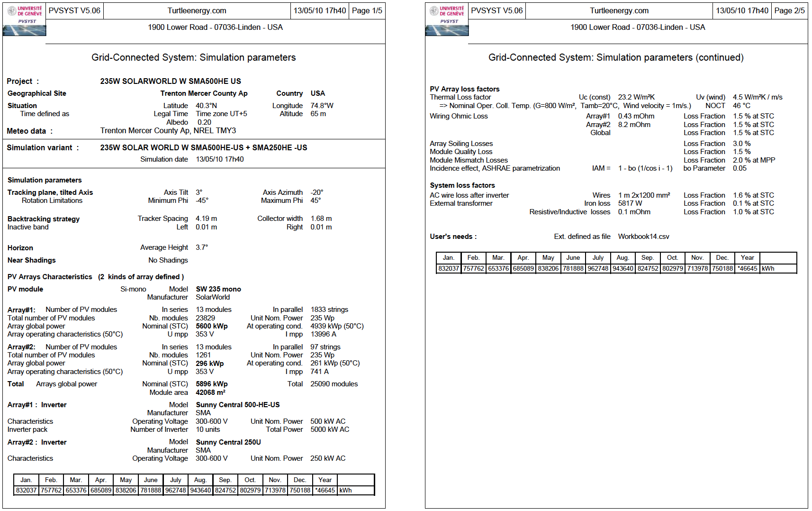
Task: Click PV module model 'SW 235 mono'
Action: pyautogui.click(x=218, y=289)
